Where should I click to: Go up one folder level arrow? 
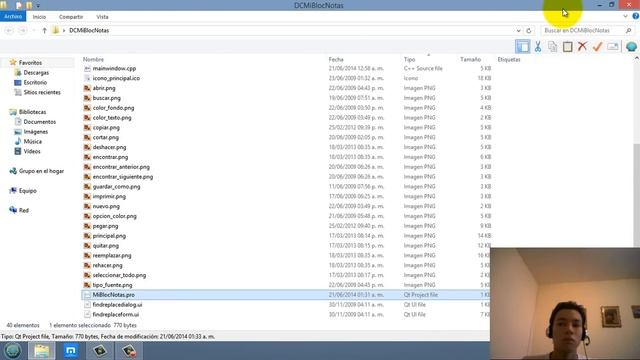pyautogui.click(x=44, y=31)
